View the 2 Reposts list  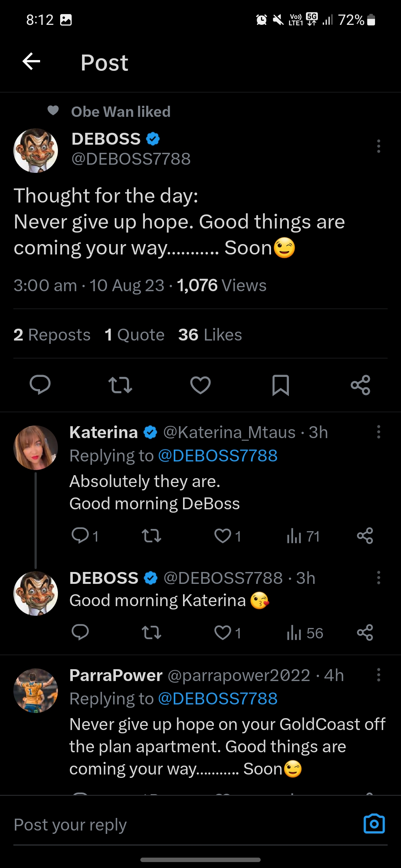point(52,335)
